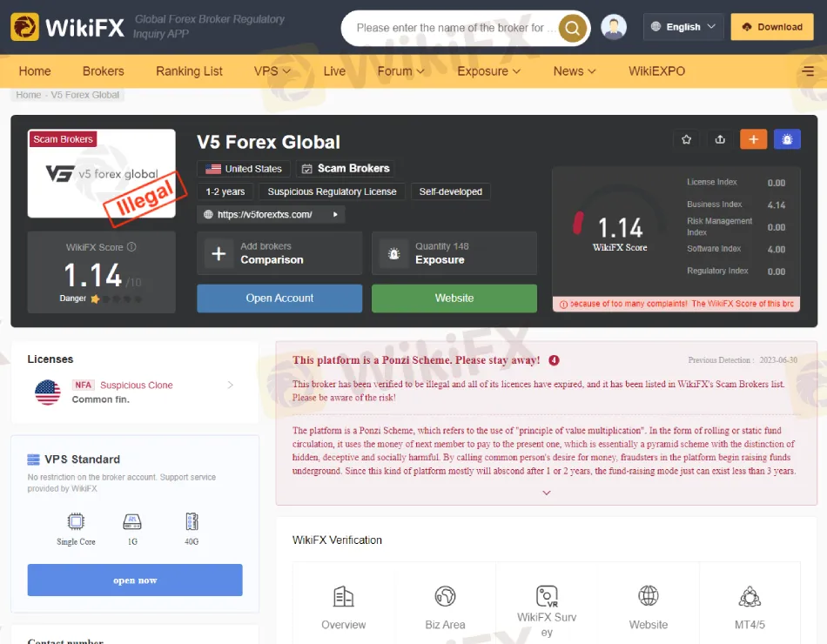The height and width of the screenshot is (644, 827).
Task: Expand the Forum menu
Action: [x=400, y=70]
